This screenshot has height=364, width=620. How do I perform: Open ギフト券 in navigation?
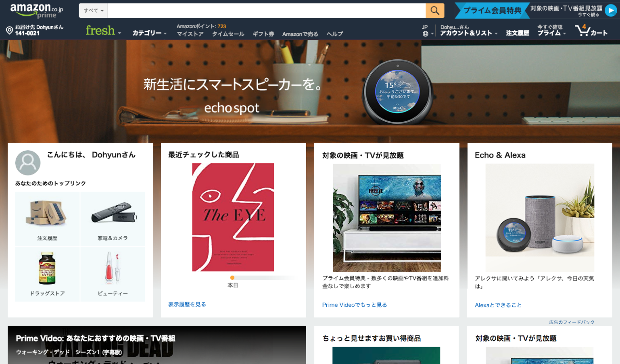[263, 34]
